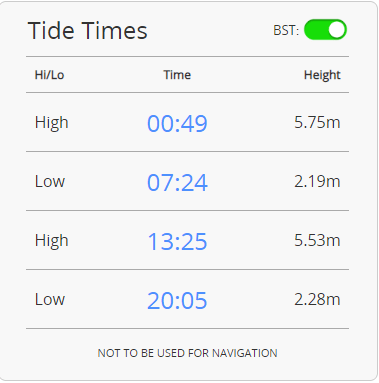Open the 00:49 high tide time
Image resolution: width=379 pixels, height=383 pixels.
point(177,124)
